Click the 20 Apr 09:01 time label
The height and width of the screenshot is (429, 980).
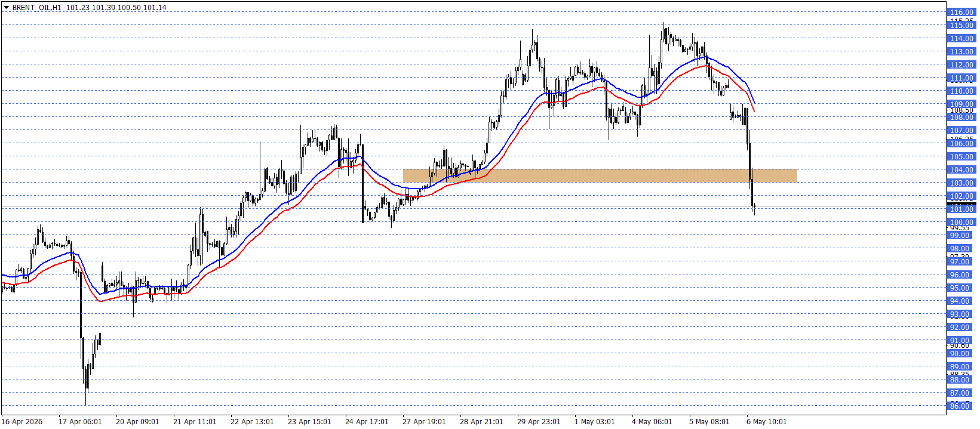tap(137, 421)
